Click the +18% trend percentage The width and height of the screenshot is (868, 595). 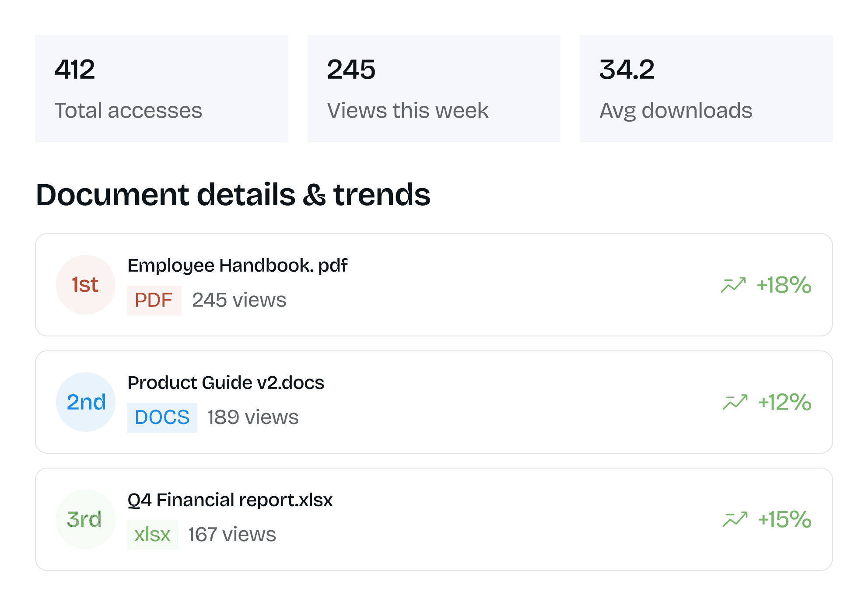784,285
